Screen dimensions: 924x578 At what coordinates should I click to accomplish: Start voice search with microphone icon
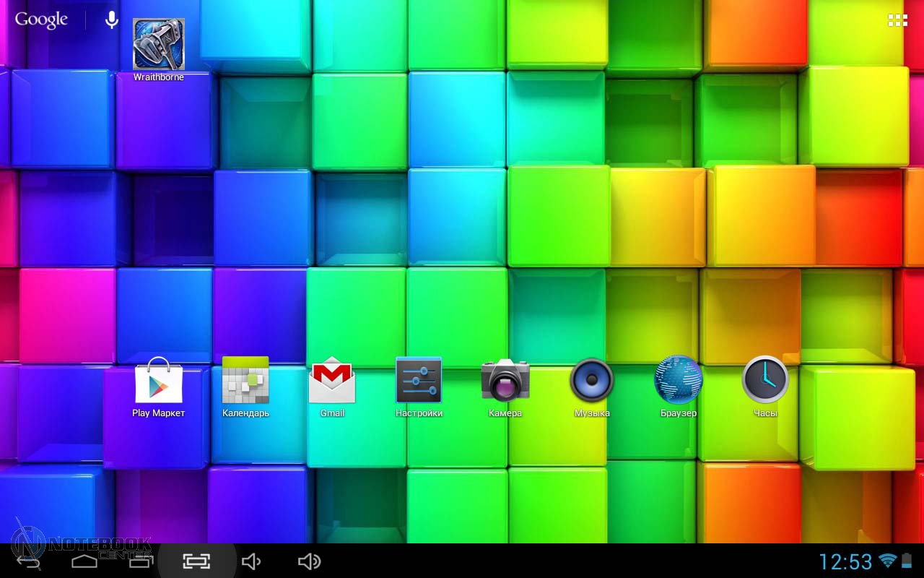[x=111, y=20]
